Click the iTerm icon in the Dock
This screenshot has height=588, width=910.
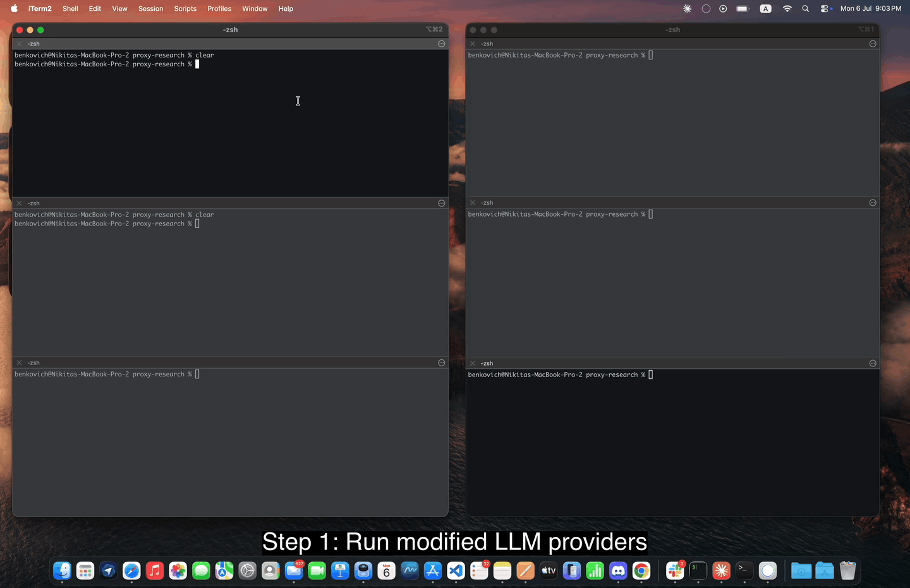coord(698,571)
